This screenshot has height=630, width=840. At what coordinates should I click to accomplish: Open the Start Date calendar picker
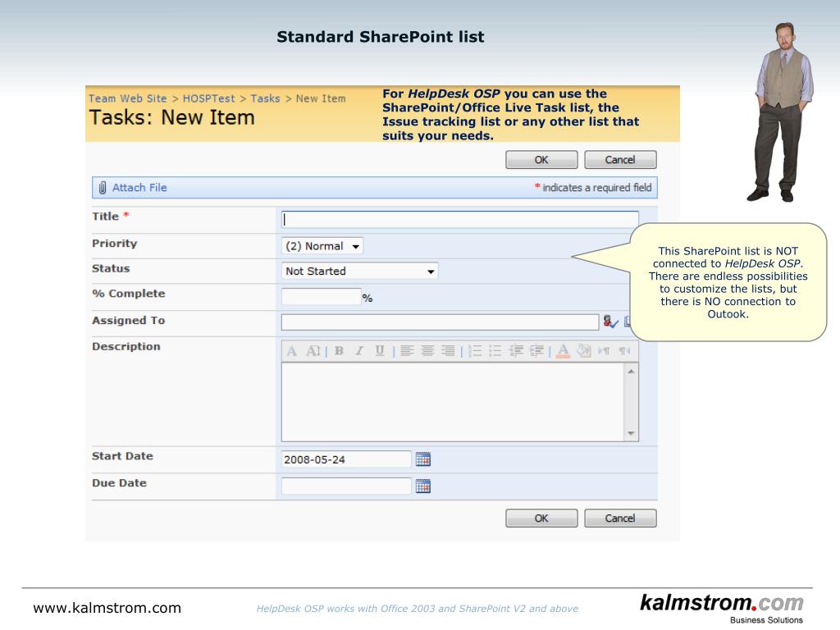tap(422, 459)
